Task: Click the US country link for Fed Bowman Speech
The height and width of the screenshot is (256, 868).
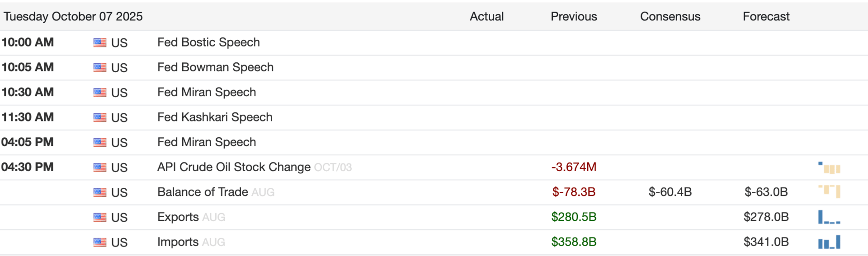Action: click(119, 68)
